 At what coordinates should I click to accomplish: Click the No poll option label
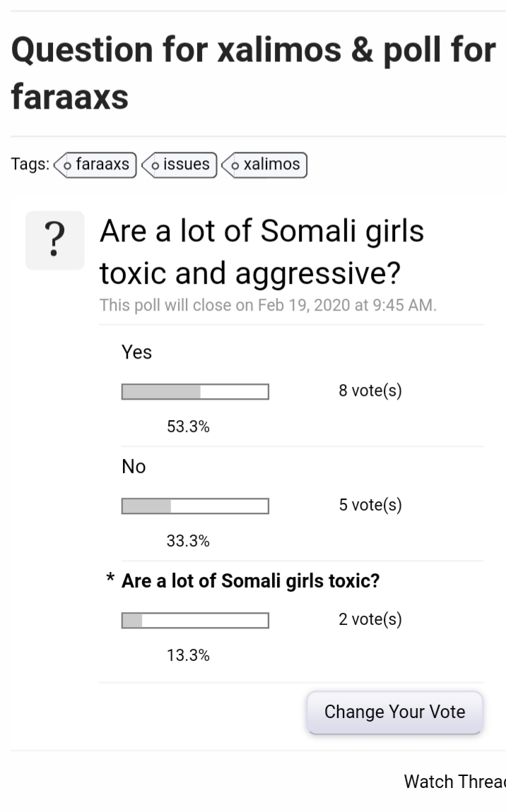pyautogui.click(x=134, y=467)
